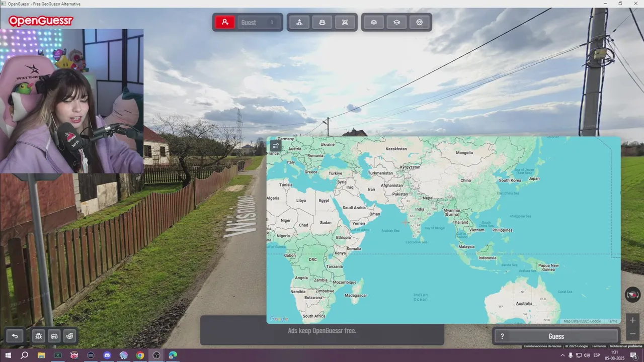Click Egypt label on the map
Viewport: 644px width, 362px height.
coord(324,200)
